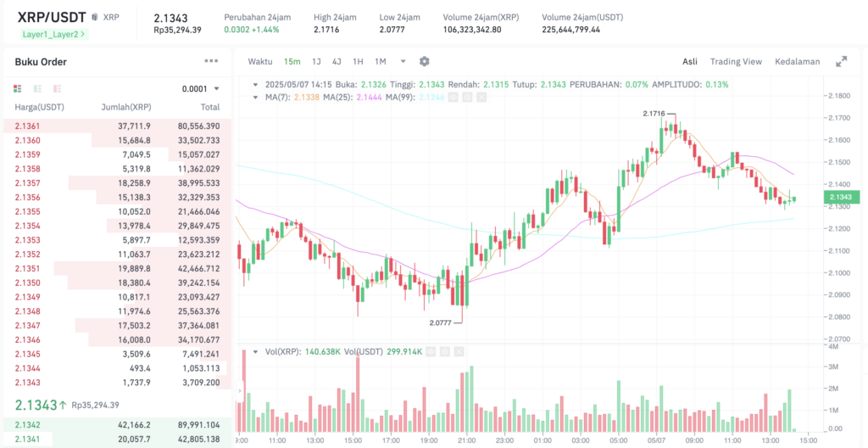The width and height of the screenshot is (868, 448).
Task: Click amount 37,711.9 in order book
Action: click(x=134, y=126)
